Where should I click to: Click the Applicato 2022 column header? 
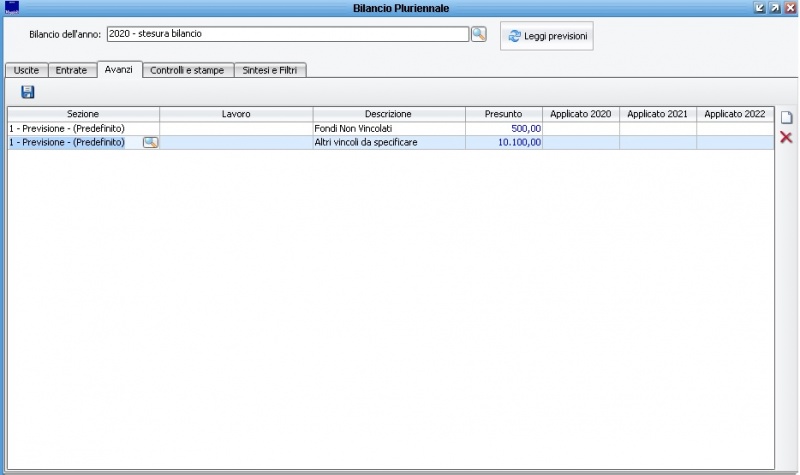[735, 114]
